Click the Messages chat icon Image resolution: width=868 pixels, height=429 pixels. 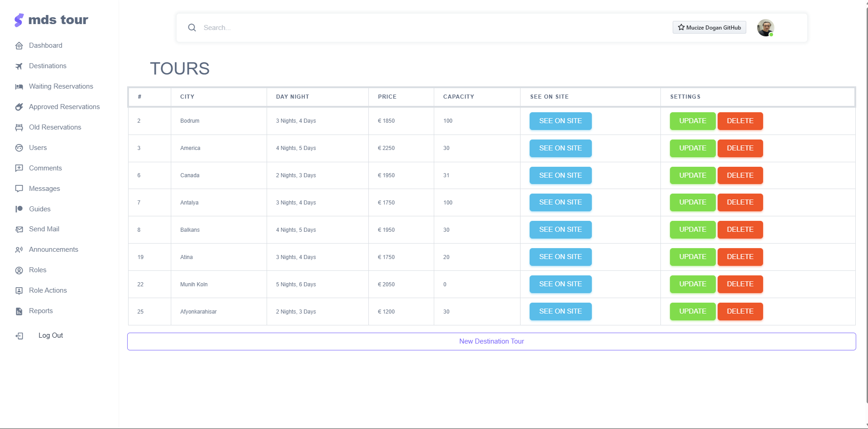(19, 189)
